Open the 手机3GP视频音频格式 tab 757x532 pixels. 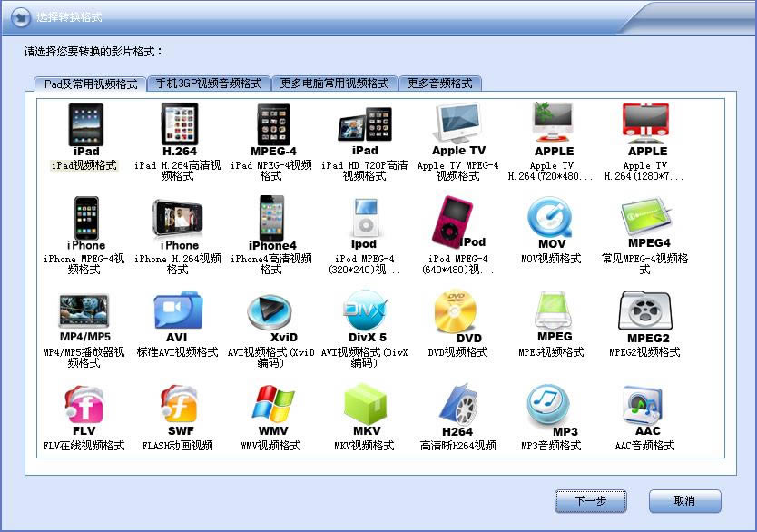(209, 83)
